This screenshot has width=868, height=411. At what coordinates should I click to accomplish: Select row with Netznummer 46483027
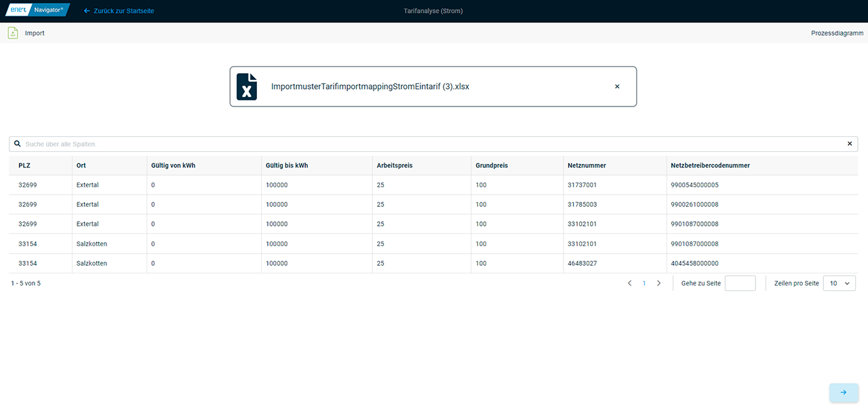(x=582, y=263)
